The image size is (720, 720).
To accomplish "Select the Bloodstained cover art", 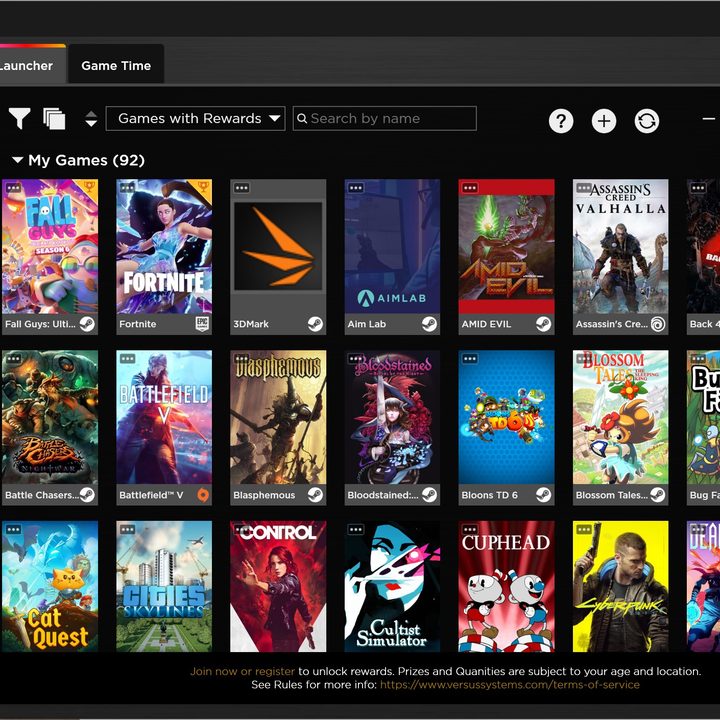I will coord(392,417).
